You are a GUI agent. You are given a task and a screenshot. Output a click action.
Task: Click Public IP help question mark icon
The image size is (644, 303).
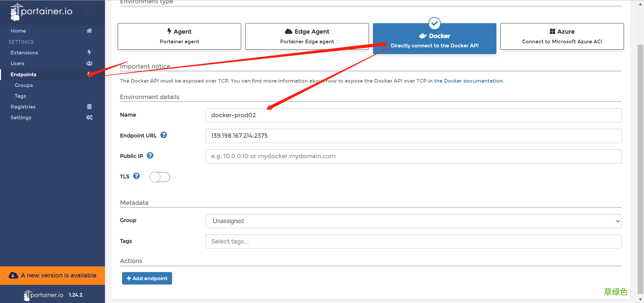(150, 156)
